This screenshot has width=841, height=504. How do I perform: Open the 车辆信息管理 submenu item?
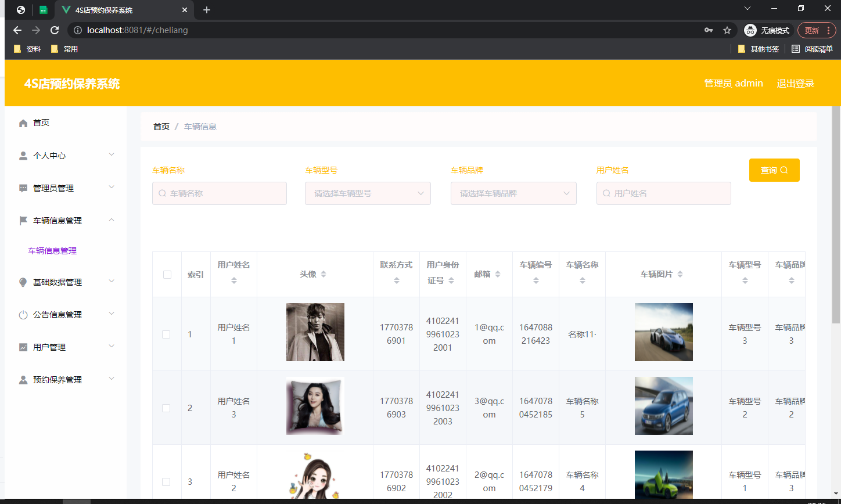point(53,251)
